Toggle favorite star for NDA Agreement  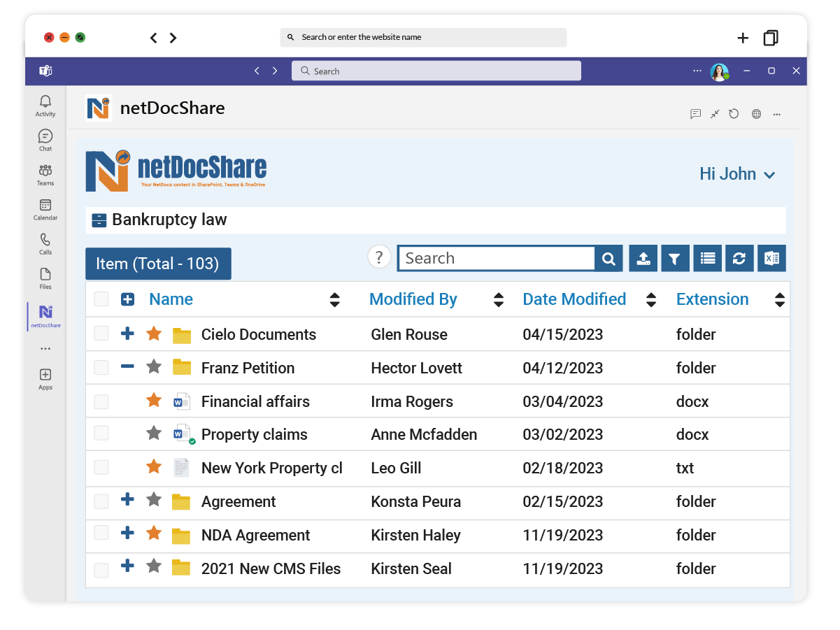154,534
